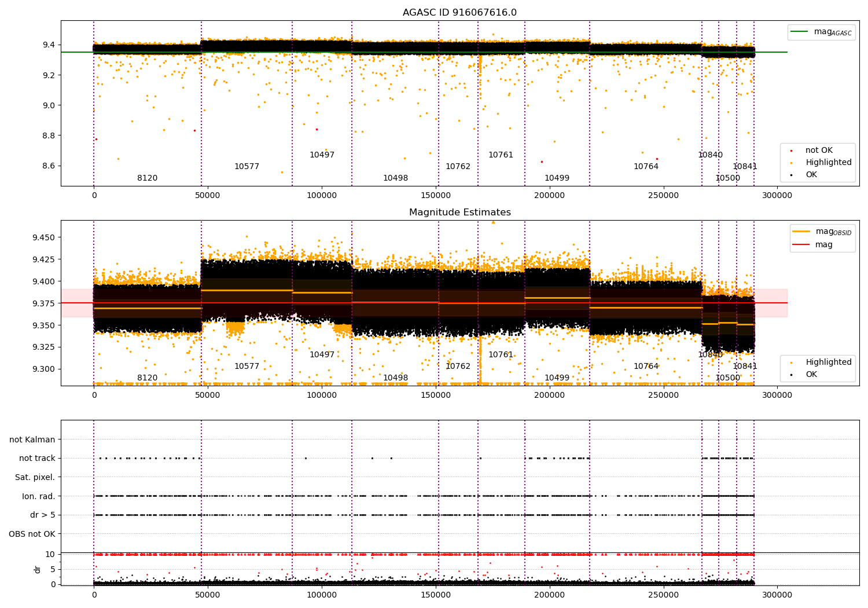The height and width of the screenshot is (608, 868).
Task: Click the rotated 'dr' y-axis label
Action: tap(37, 569)
